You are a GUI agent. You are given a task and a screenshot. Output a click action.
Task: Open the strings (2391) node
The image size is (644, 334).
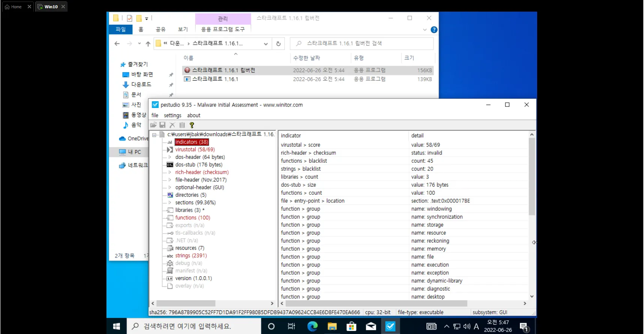coord(191,256)
